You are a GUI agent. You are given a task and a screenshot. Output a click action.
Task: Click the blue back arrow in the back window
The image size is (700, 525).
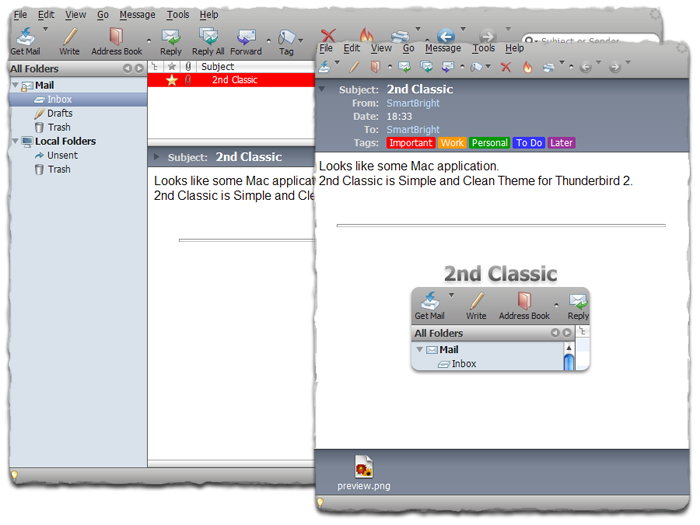tap(446, 36)
